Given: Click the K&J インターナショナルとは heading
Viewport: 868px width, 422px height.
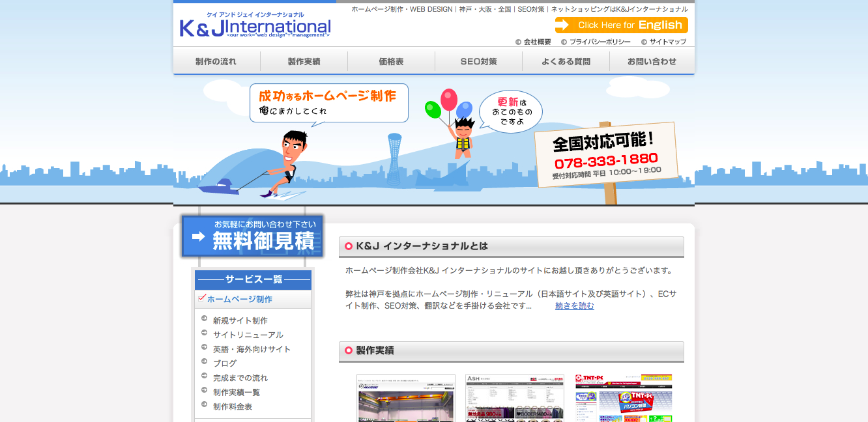Looking at the screenshot, I should tap(512, 247).
